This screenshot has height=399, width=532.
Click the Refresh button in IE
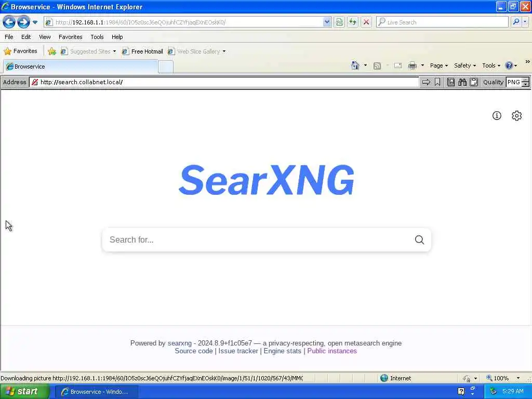(353, 22)
